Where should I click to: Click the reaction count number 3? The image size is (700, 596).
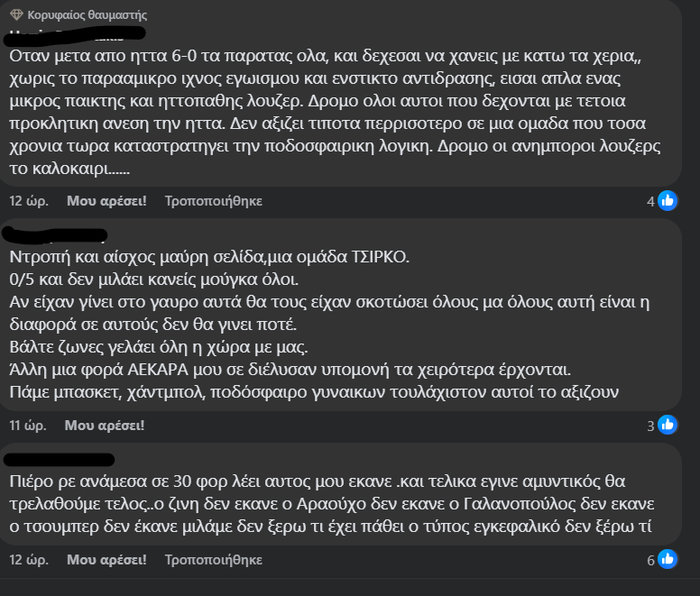[x=651, y=426]
